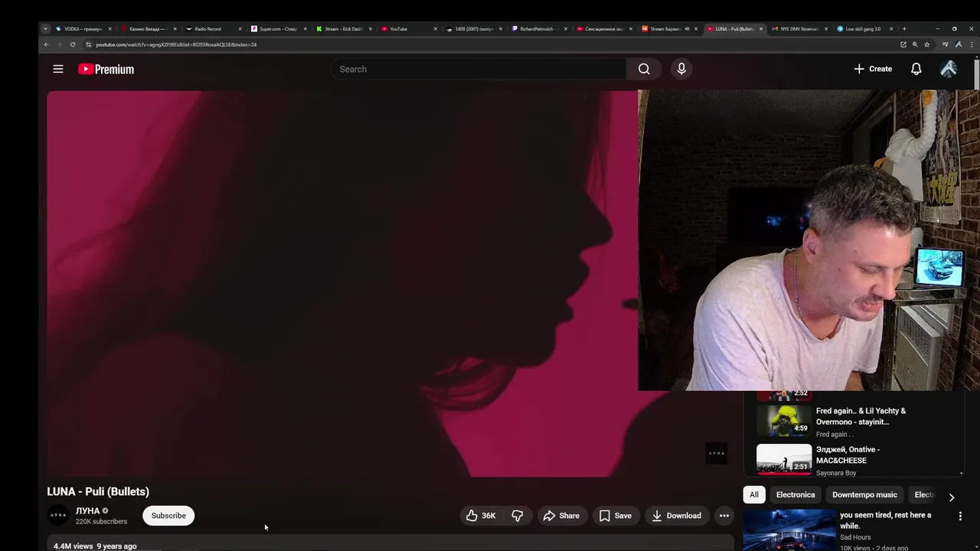Click inside the YouTube search field
The width and height of the screenshot is (980, 551).
pyautogui.click(x=479, y=69)
